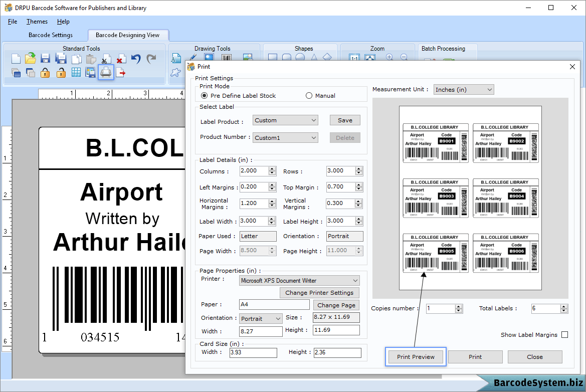The width and height of the screenshot is (586, 392).
Task: Increase the Horizontal Margins value
Action: pos(272,202)
